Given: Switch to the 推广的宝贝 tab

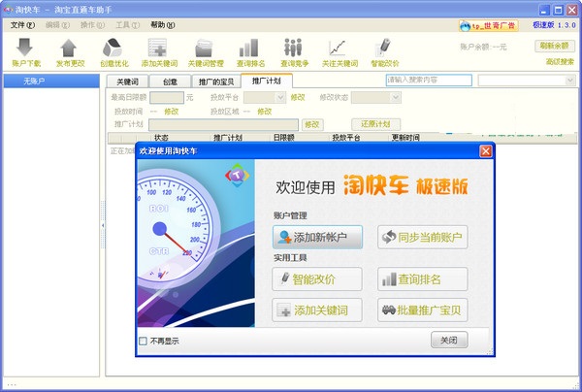Looking at the screenshot, I should pos(216,82).
